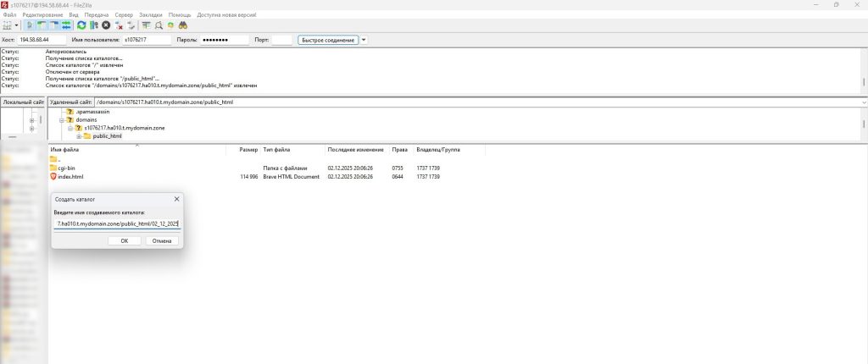The height and width of the screenshot is (364, 868).
Task: Toggle the transfer queue display
Action: (66, 26)
